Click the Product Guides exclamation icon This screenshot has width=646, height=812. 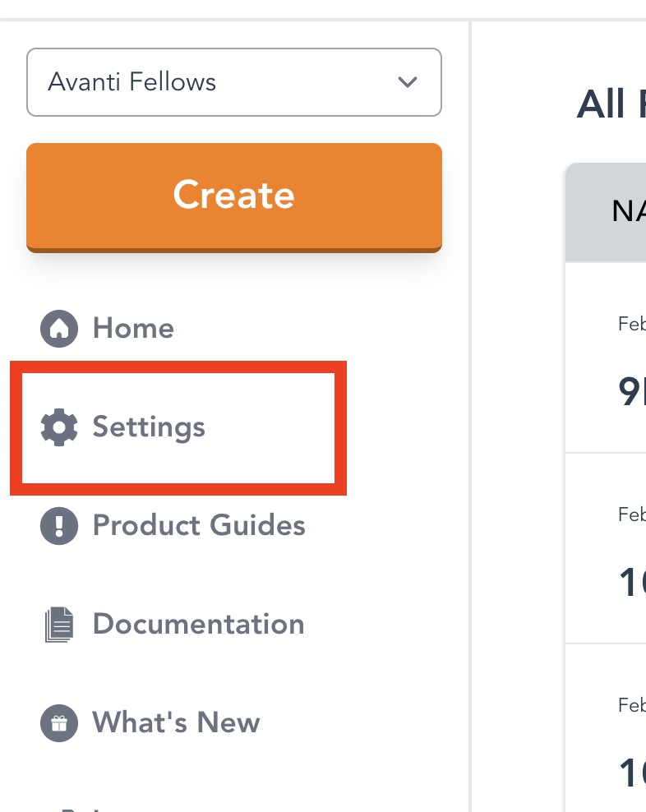click(x=59, y=526)
